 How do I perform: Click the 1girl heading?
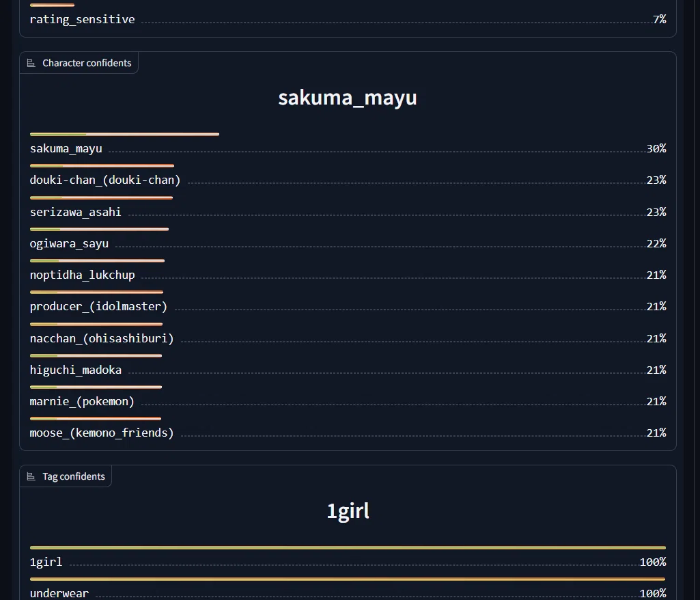[x=348, y=511]
